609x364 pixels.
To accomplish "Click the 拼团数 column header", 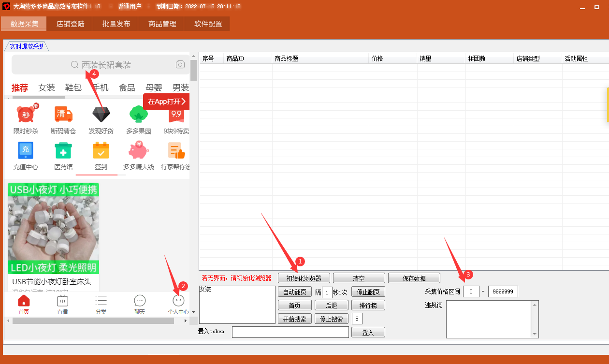I will coord(490,58).
